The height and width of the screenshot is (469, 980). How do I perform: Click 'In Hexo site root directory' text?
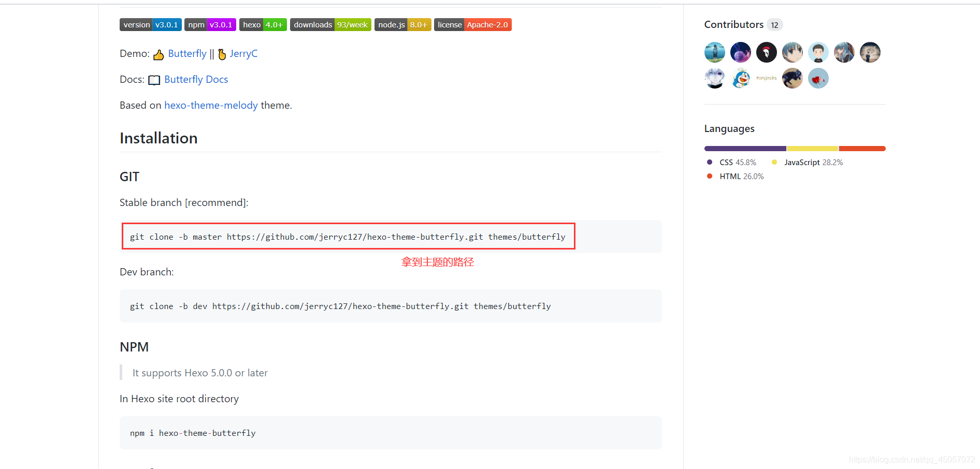click(x=179, y=399)
